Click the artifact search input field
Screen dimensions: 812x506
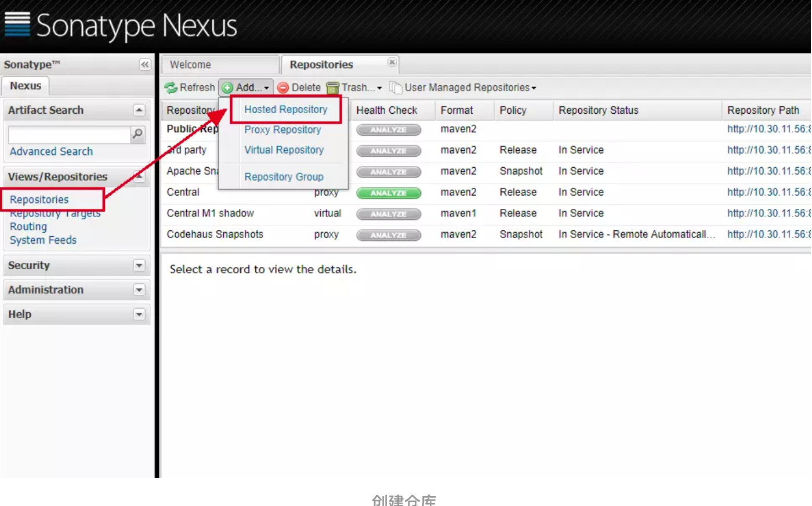point(70,135)
